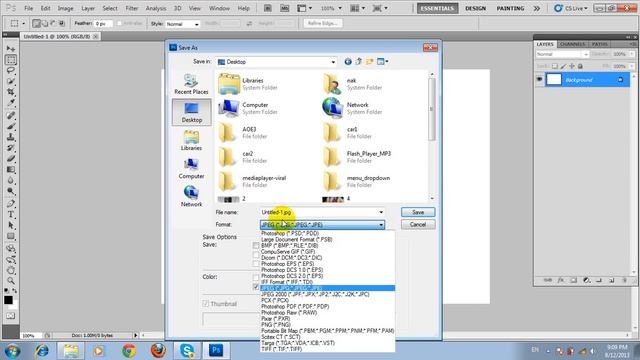
Task: Click the fx layer style icon
Action: (560, 280)
